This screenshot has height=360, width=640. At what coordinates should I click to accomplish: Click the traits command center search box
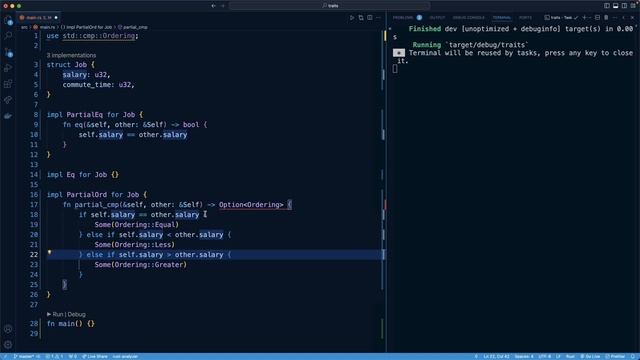coord(329,6)
